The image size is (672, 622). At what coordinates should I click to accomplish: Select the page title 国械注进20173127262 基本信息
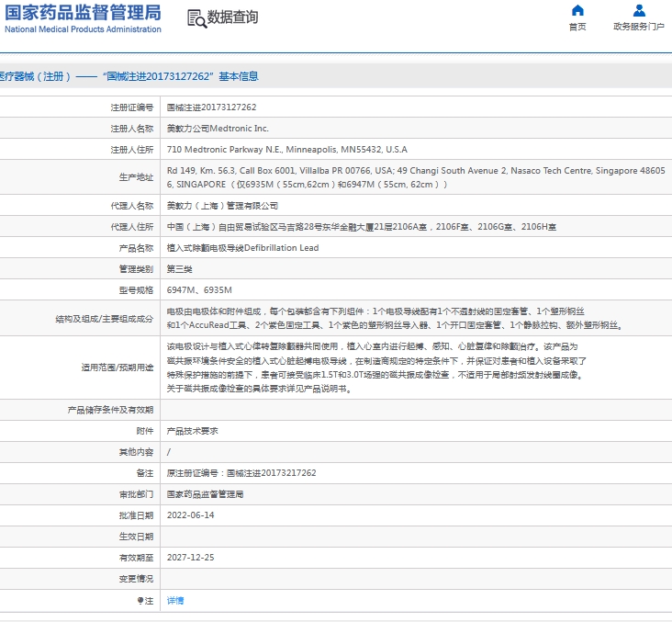tap(180, 76)
